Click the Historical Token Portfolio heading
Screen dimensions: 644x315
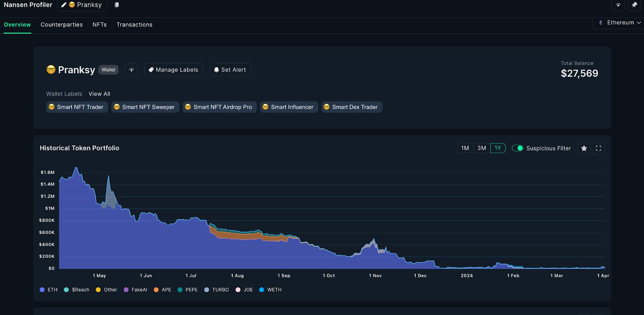click(79, 148)
